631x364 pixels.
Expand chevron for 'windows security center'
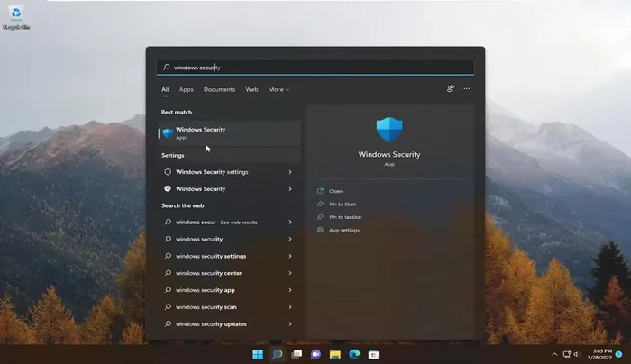click(290, 273)
